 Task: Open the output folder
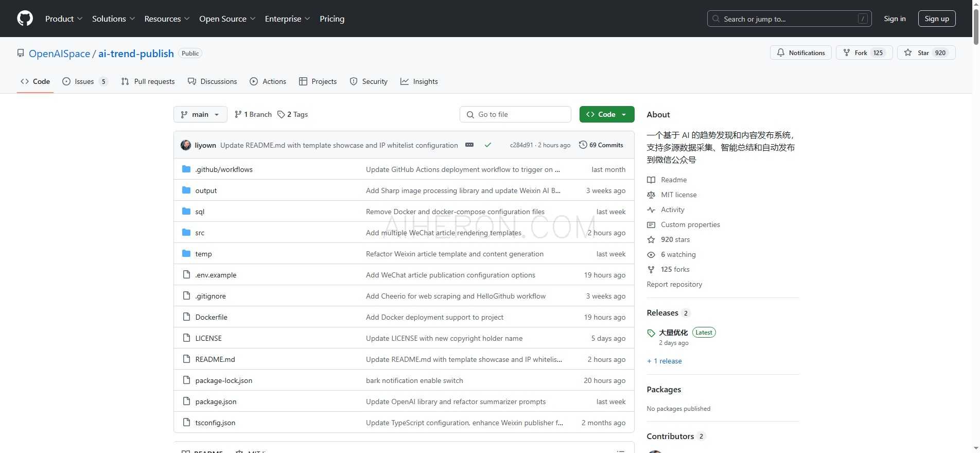[x=206, y=190]
